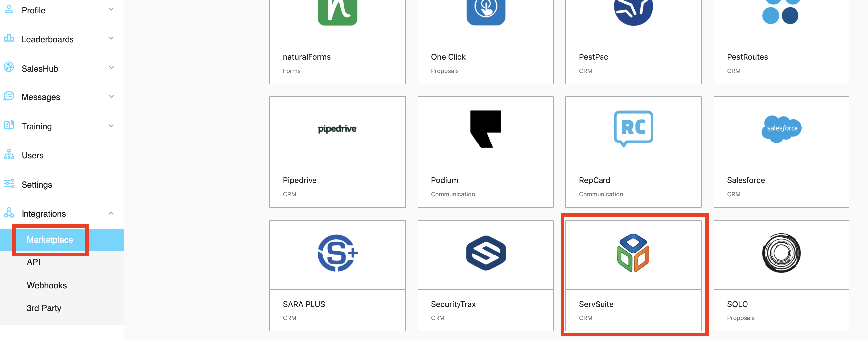Screen dimensions: 868x340
Task: Open the Pipedrive integration title
Action: pos(300,180)
